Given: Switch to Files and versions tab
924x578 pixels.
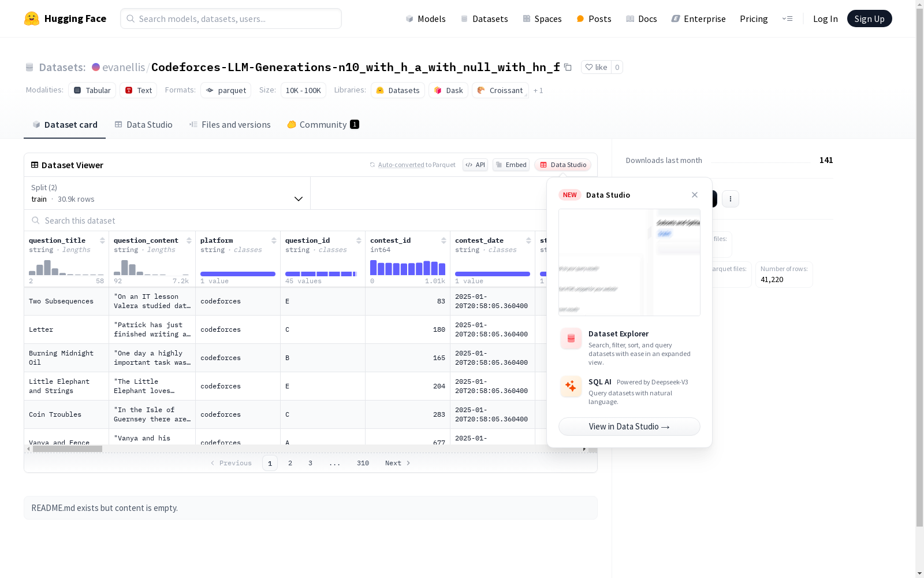Looking at the screenshot, I should (230, 125).
